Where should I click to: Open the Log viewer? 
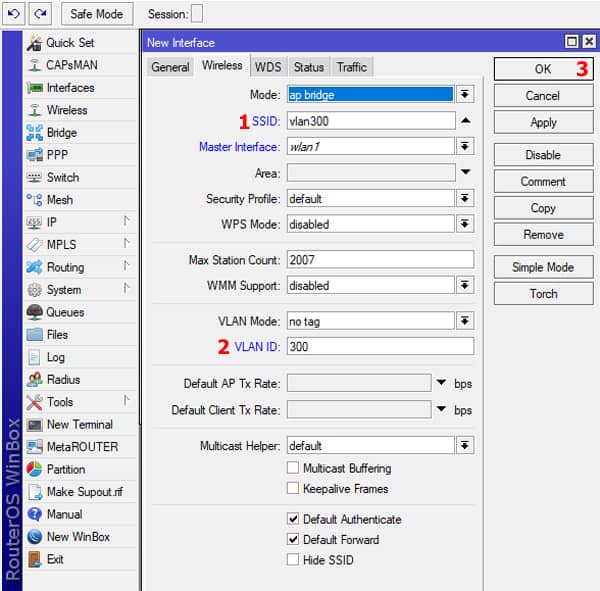(81, 357)
